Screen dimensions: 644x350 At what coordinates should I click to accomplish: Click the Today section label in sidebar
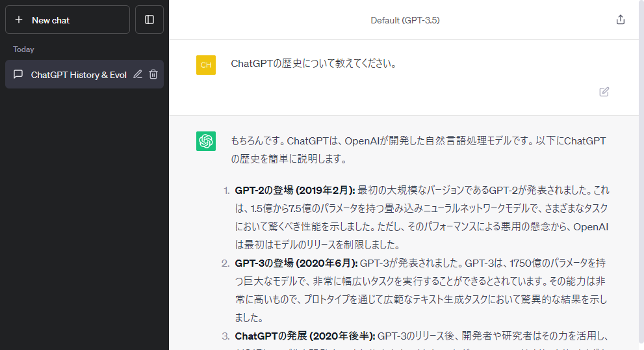tap(23, 49)
